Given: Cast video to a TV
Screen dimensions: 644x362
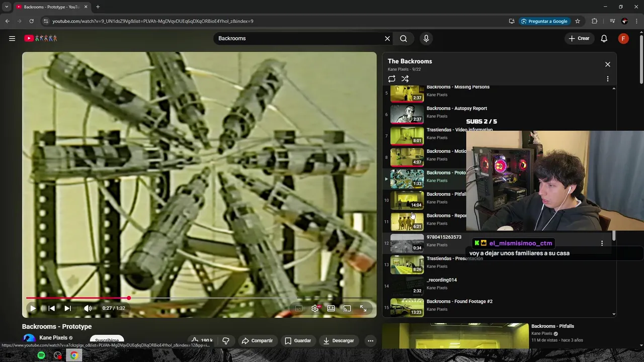Looking at the screenshot, I should click(347, 308).
